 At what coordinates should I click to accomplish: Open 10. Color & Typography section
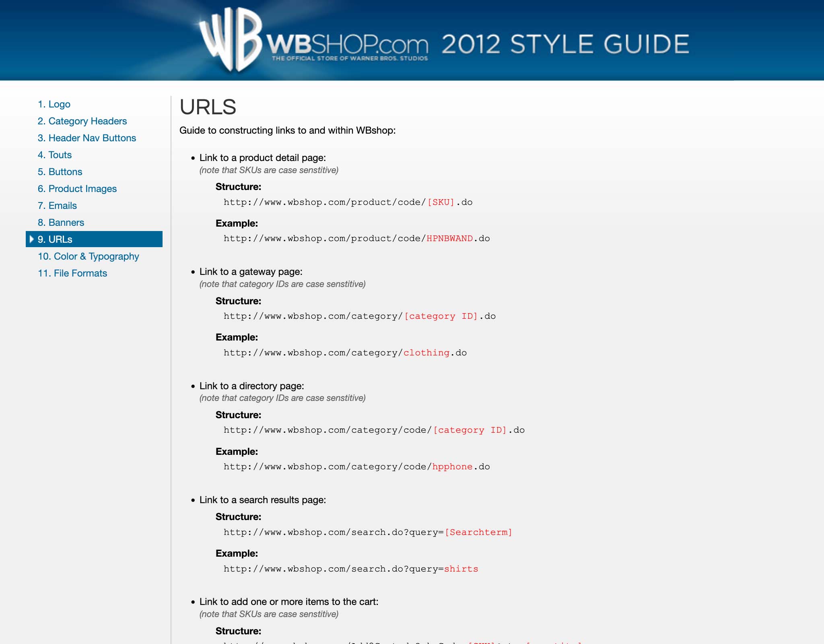89,256
